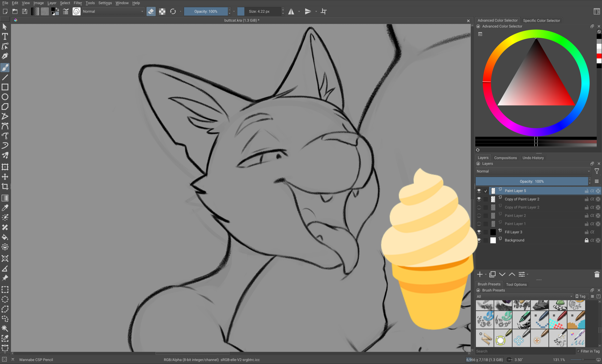Show Paint Layer 2 visibility
Screen dimensions: 602x364
click(479, 216)
